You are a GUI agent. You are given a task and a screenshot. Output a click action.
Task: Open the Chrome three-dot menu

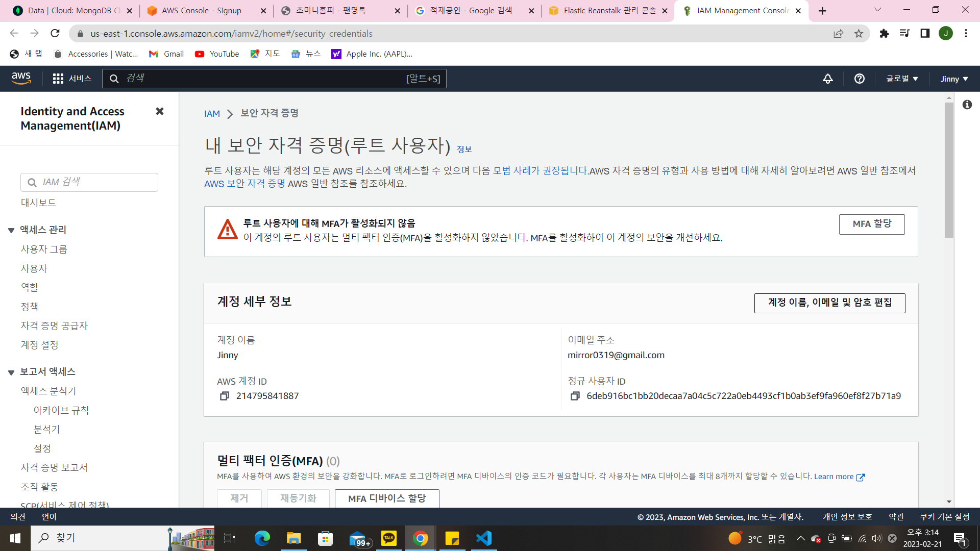966,33
